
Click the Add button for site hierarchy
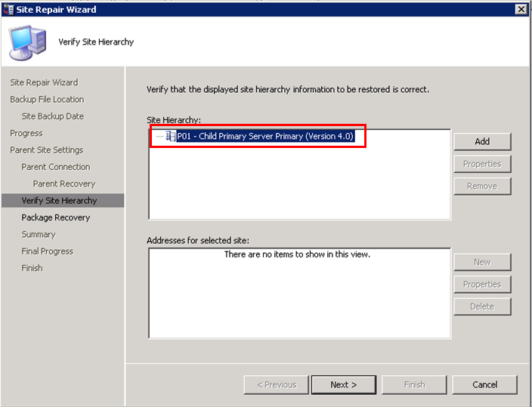482,141
